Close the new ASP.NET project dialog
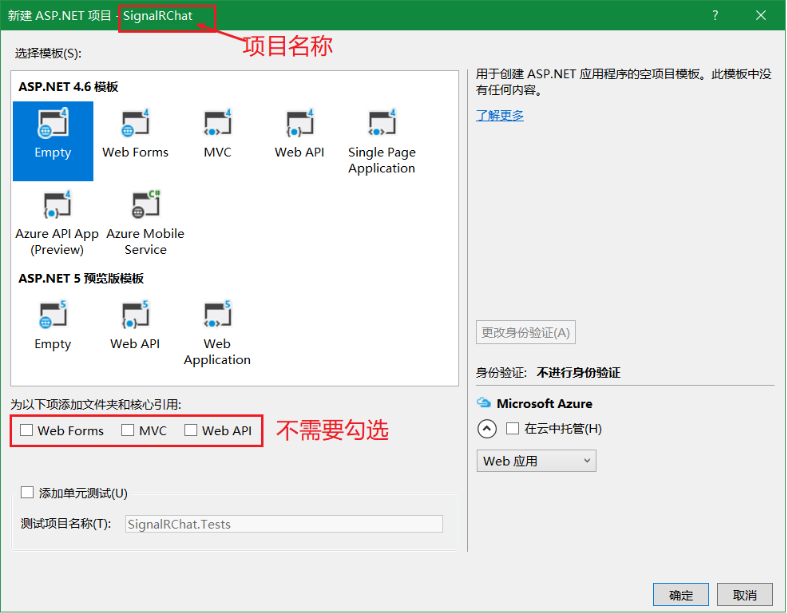The image size is (787, 613). pos(761,16)
